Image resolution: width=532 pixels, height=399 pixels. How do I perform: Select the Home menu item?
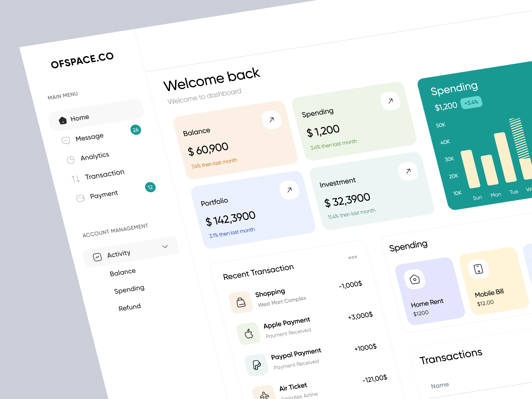pos(80,118)
